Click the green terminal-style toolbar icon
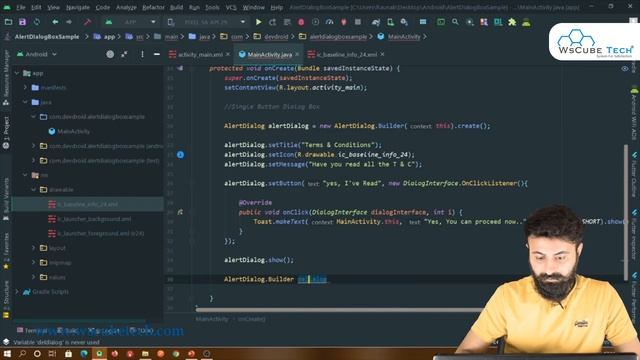Image resolution: width=640 pixels, height=360 pixels. [441, 22]
